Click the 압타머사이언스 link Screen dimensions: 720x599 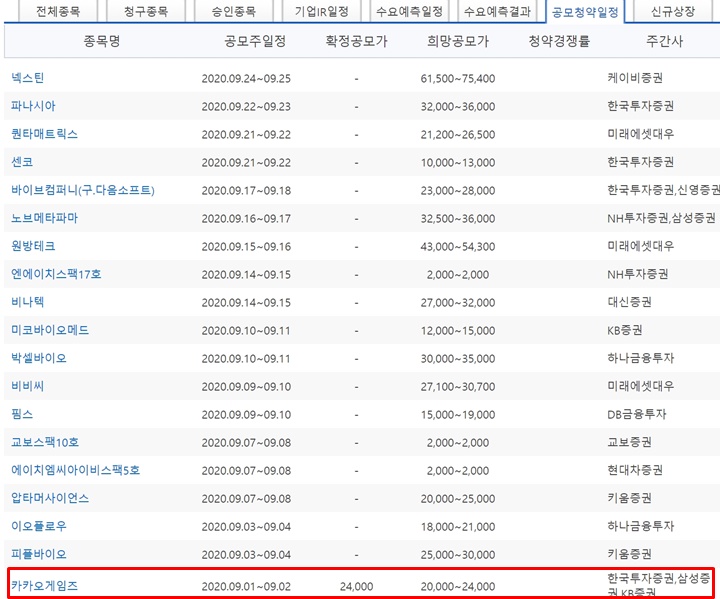[x=50, y=498]
